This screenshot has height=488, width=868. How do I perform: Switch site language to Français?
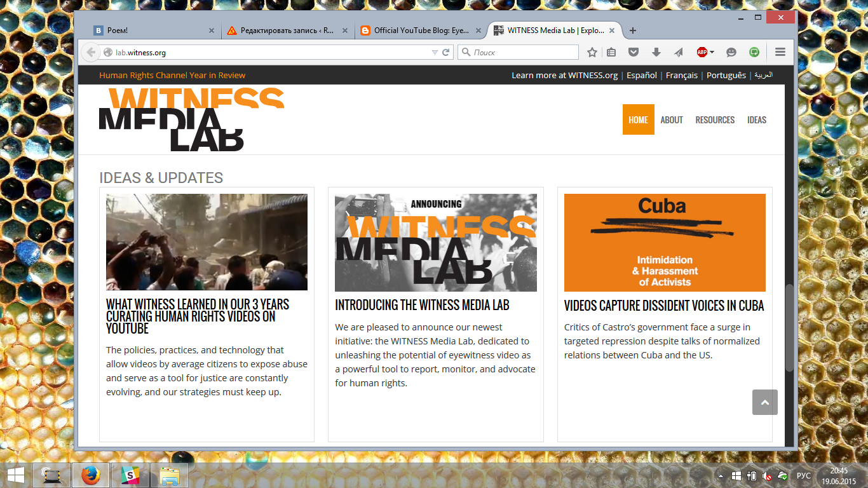682,75
